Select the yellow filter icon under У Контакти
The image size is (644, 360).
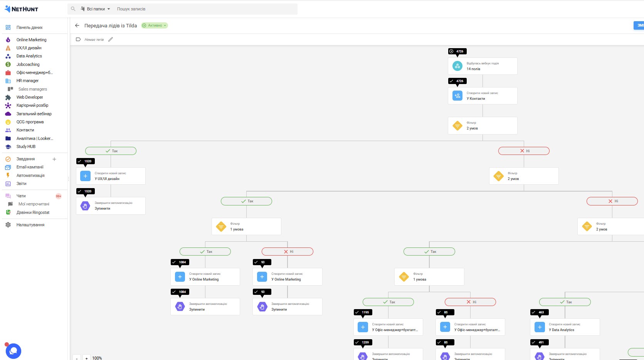coord(457,126)
